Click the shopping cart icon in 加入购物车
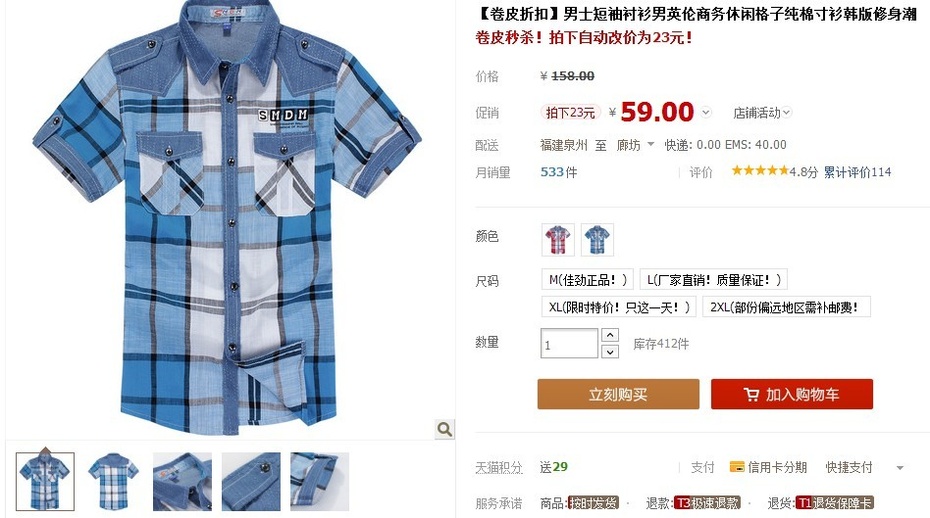 751,395
